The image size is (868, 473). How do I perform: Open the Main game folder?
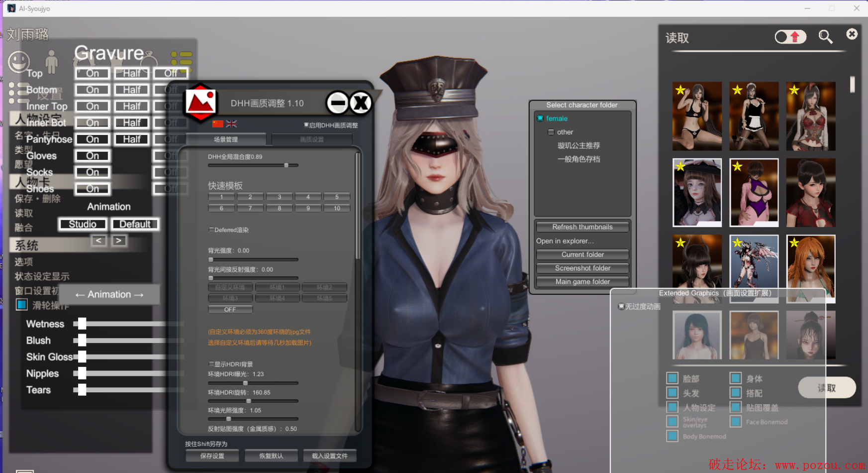tap(582, 282)
